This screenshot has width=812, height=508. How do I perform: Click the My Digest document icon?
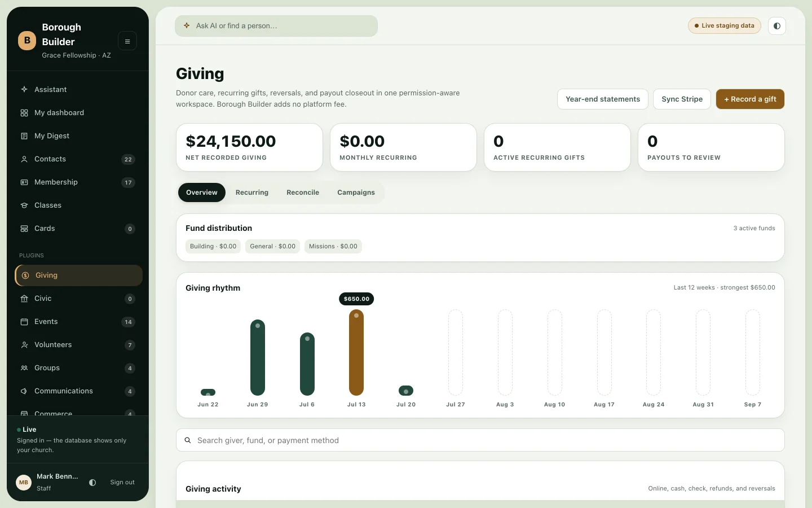click(x=24, y=136)
